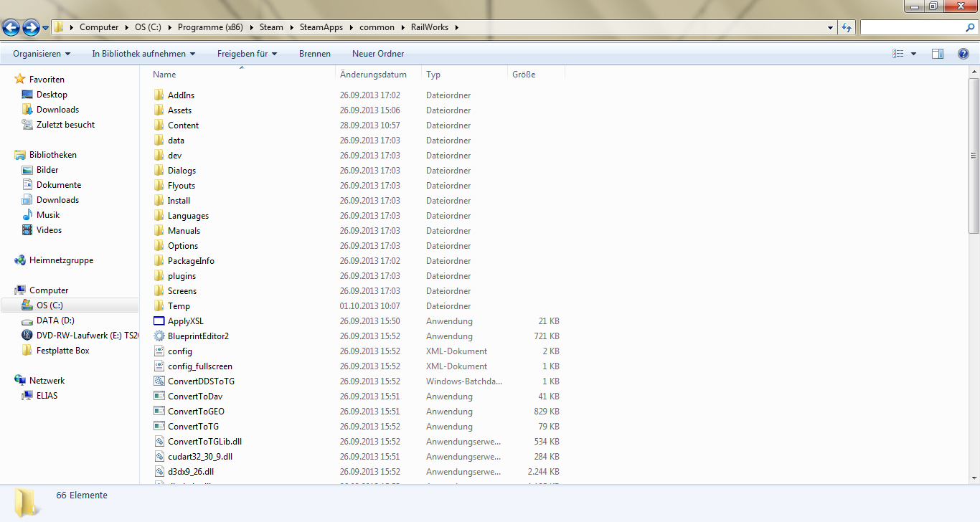Open Zuletzt besucht in Favoriten
Image resolution: width=980 pixels, height=522 pixels.
65,125
